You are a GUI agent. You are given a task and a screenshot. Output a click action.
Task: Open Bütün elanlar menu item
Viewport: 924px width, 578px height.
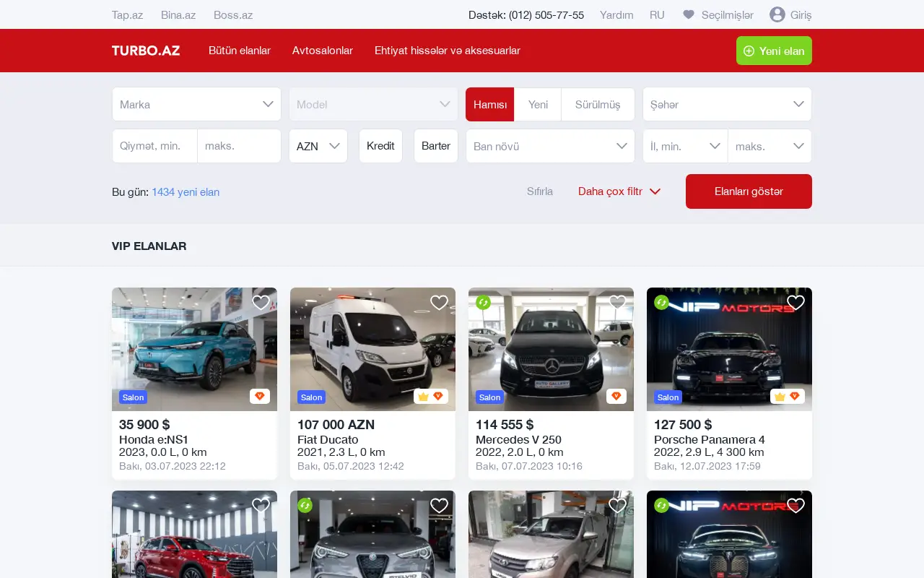[x=240, y=51]
